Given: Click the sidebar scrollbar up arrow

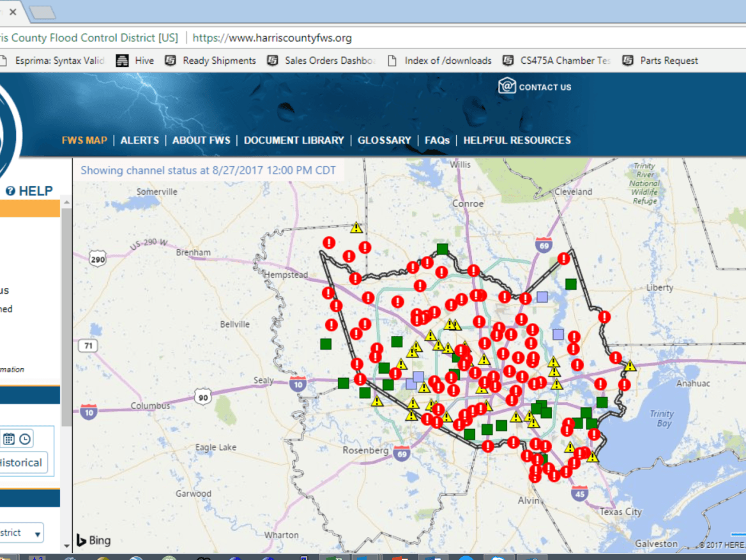Looking at the screenshot, I should point(66,202).
